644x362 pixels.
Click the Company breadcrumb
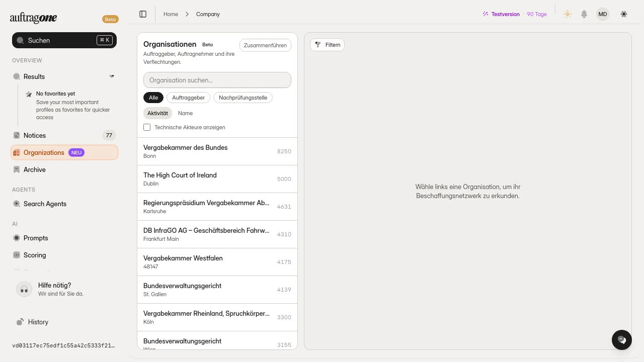208,14
